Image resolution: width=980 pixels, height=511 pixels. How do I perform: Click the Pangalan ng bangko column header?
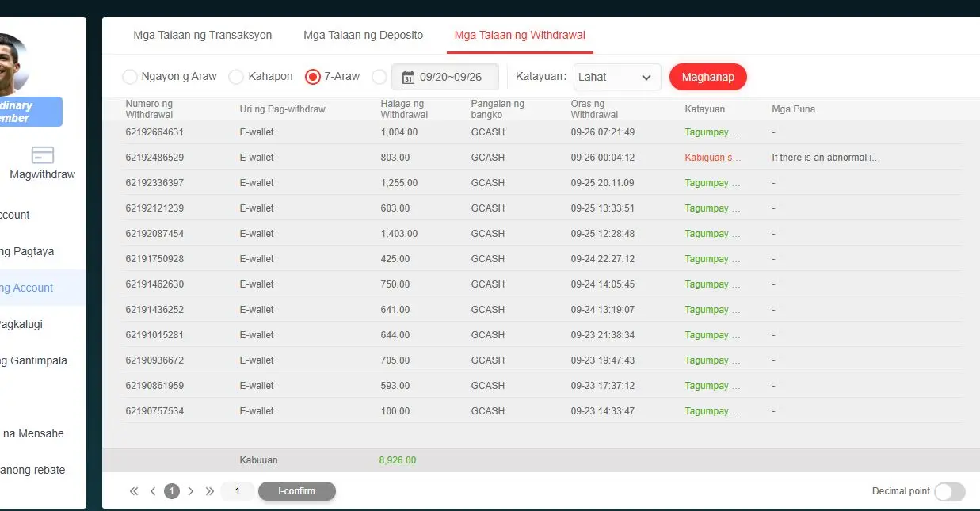click(498, 109)
